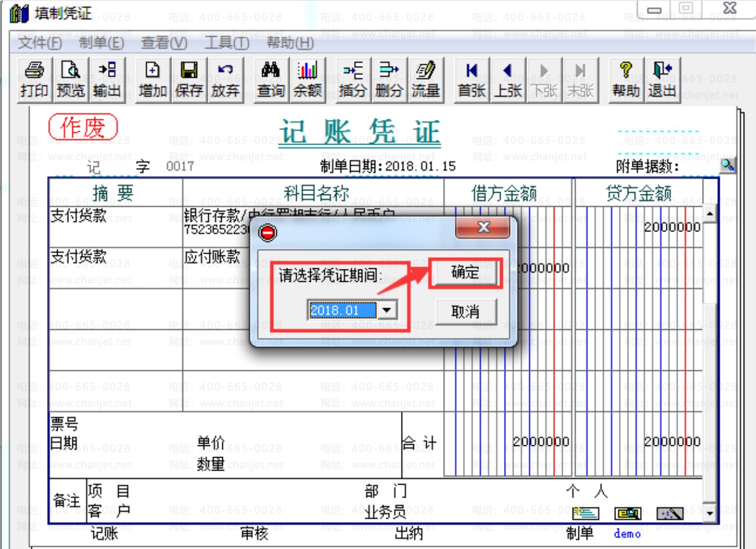Click the first icon left of demo
The height and width of the screenshot is (549, 756).
[585, 513]
